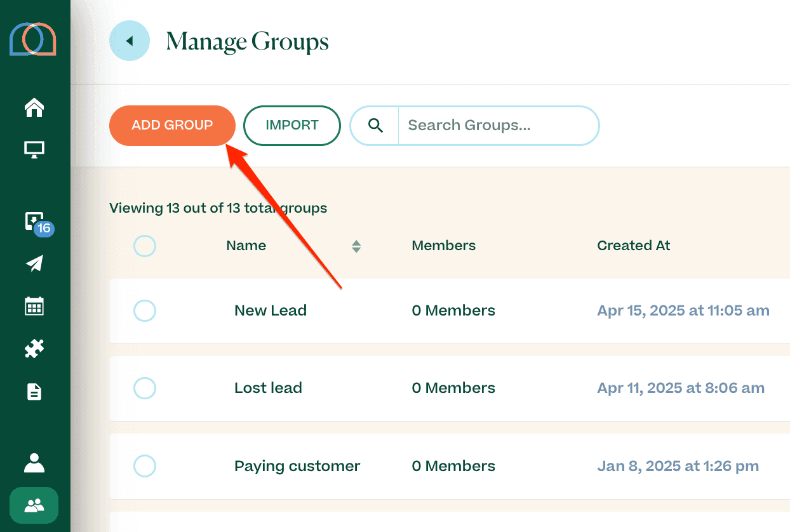Click the Jan 8, 2025 at 1:26 pm date
This screenshot has height=532, width=790.
point(678,466)
